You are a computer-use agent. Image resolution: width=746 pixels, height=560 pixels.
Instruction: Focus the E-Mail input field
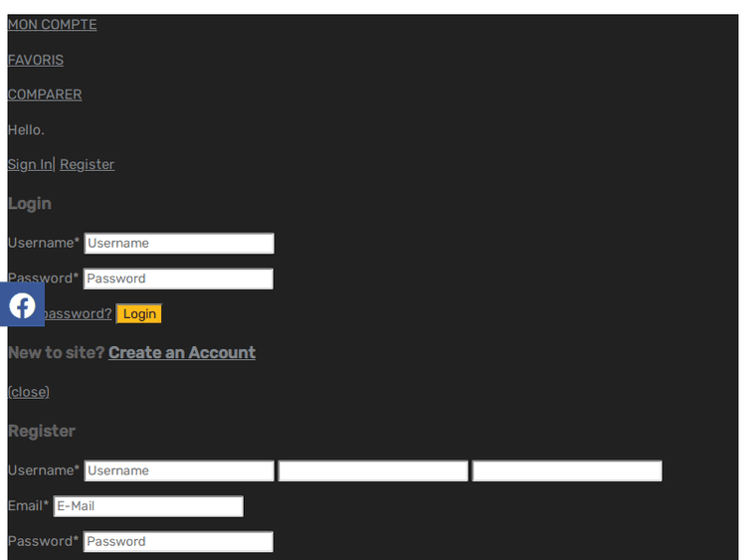click(x=148, y=506)
